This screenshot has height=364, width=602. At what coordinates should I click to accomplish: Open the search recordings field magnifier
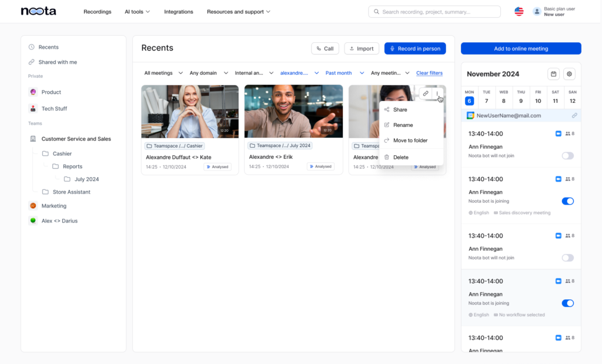coord(376,11)
